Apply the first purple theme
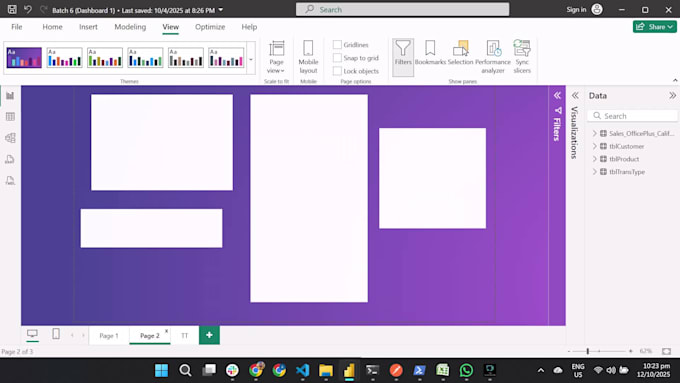The height and width of the screenshot is (383, 680). 24,58
